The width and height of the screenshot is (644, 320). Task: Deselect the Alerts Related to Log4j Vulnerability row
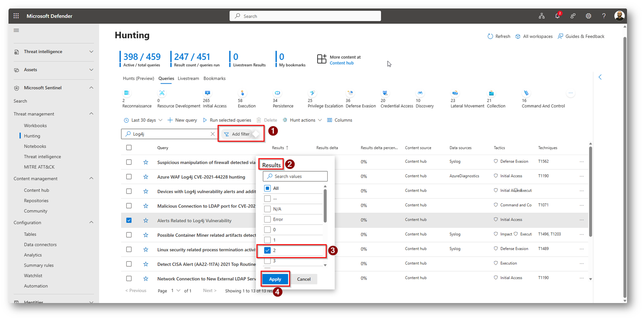[x=129, y=221]
